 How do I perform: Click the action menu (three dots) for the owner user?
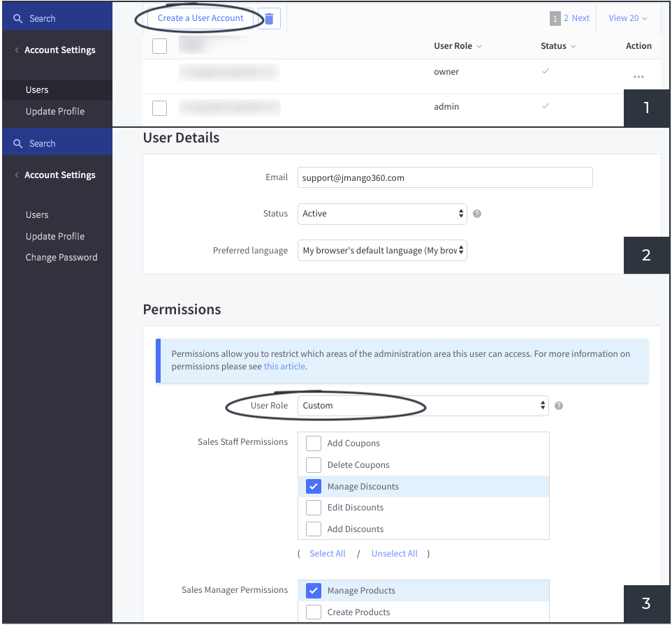tap(638, 77)
